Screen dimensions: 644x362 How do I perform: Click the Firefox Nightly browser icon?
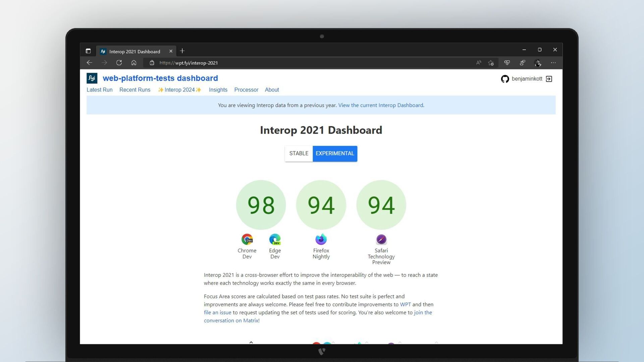click(321, 239)
